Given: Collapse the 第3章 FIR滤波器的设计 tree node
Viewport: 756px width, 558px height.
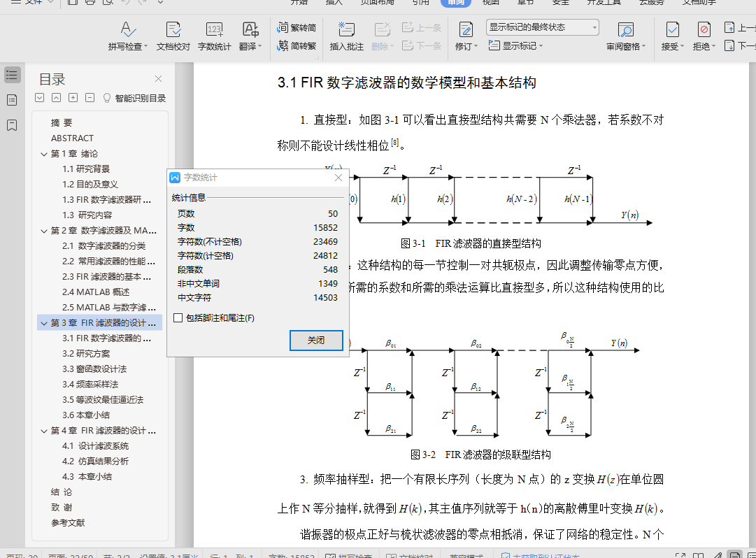Looking at the screenshot, I should [44, 323].
